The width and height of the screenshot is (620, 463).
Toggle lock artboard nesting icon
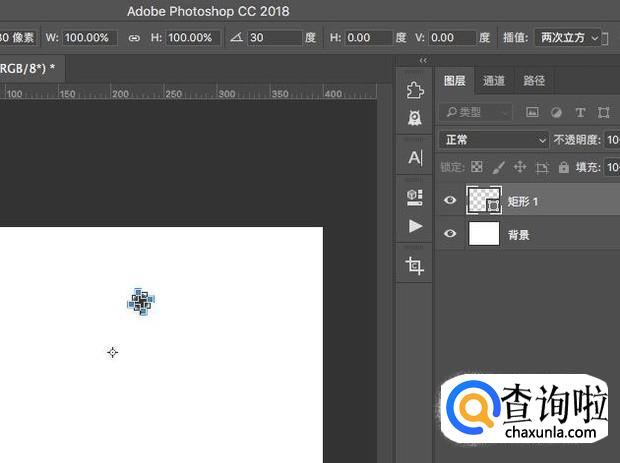click(542, 168)
